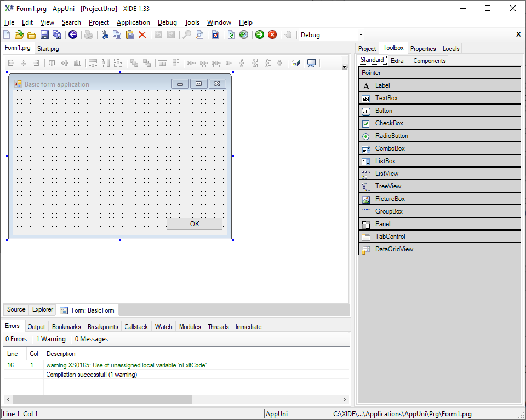This screenshot has width=526, height=420.
Task: Open the Components toolbox tab
Action: coord(430,61)
